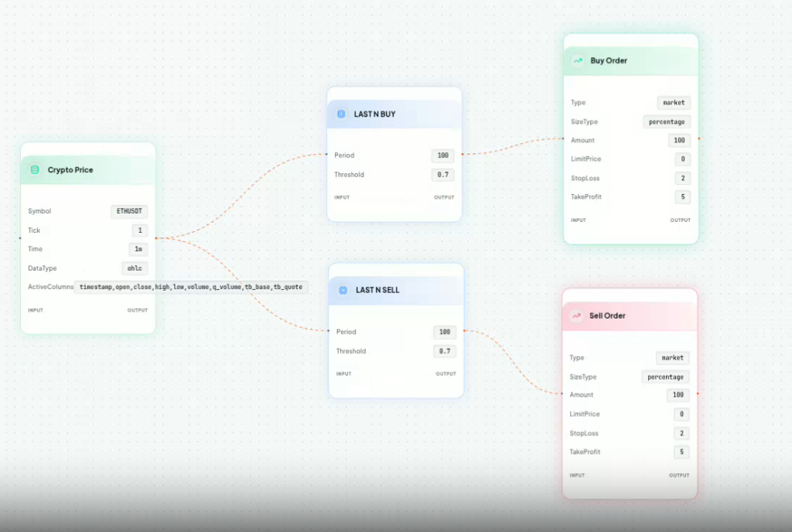Click the Buy Order trend icon
Screen dimensions: 792x532
[577, 60]
